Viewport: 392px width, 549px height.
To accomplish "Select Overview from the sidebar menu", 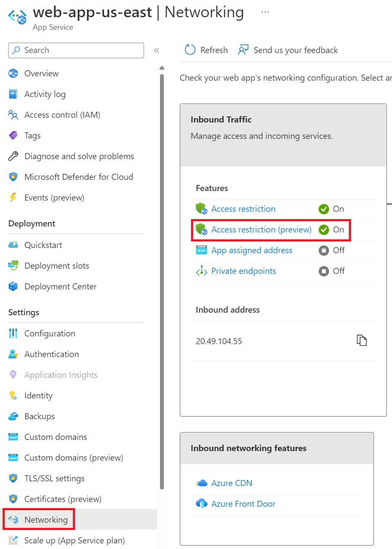I will click(41, 73).
